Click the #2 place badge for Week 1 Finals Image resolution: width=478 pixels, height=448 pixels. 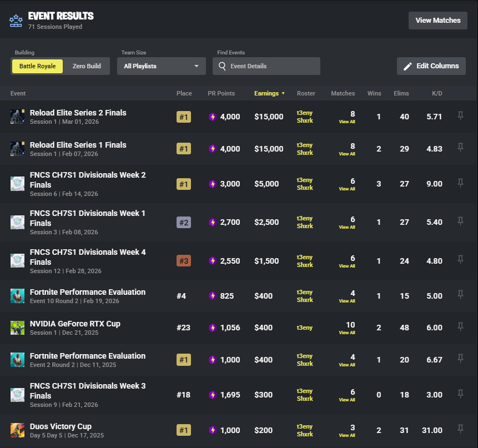coord(184,223)
